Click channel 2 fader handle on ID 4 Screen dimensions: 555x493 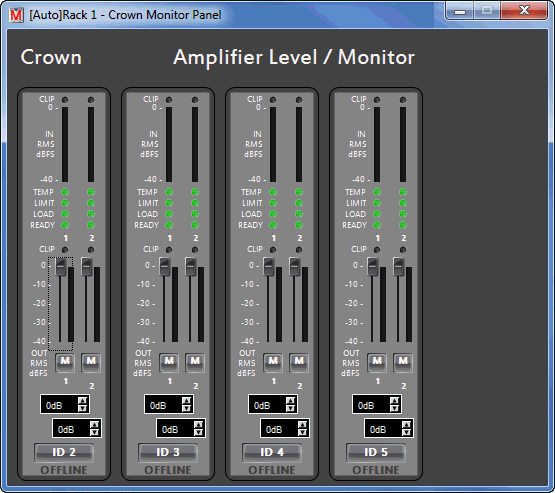pos(295,266)
